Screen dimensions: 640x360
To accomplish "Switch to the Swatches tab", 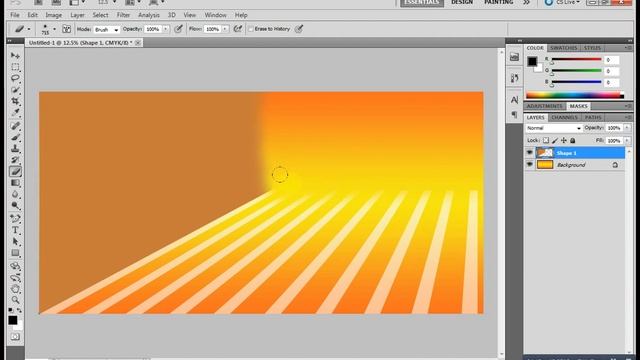I will [564, 48].
